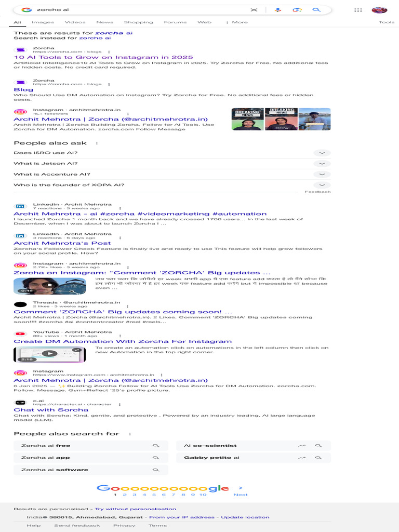This screenshot has width=399, height=532.
Task: Play the YouTube video thumbnail 2:18
Action: tap(49, 354)
